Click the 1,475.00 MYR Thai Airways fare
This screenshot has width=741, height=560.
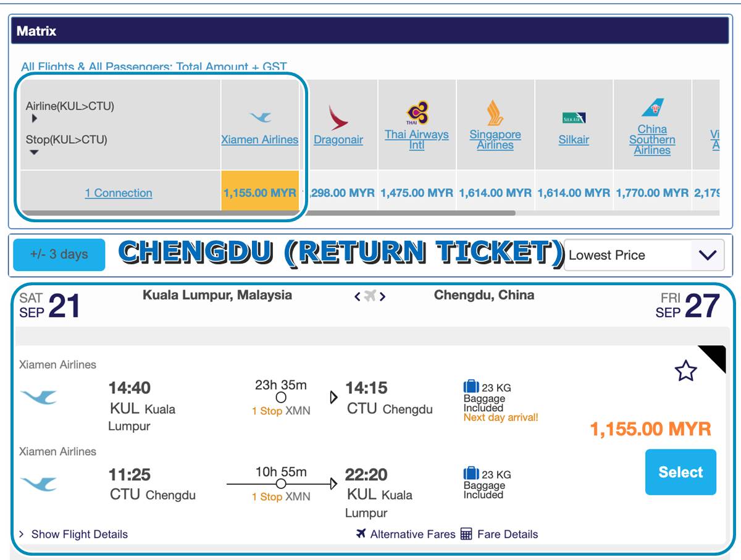tap(417, 193)
